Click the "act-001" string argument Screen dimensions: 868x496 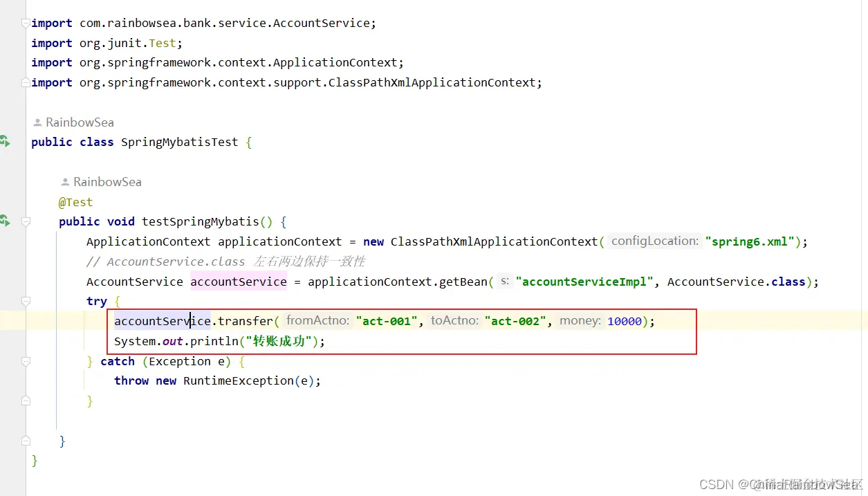[387, 321]
